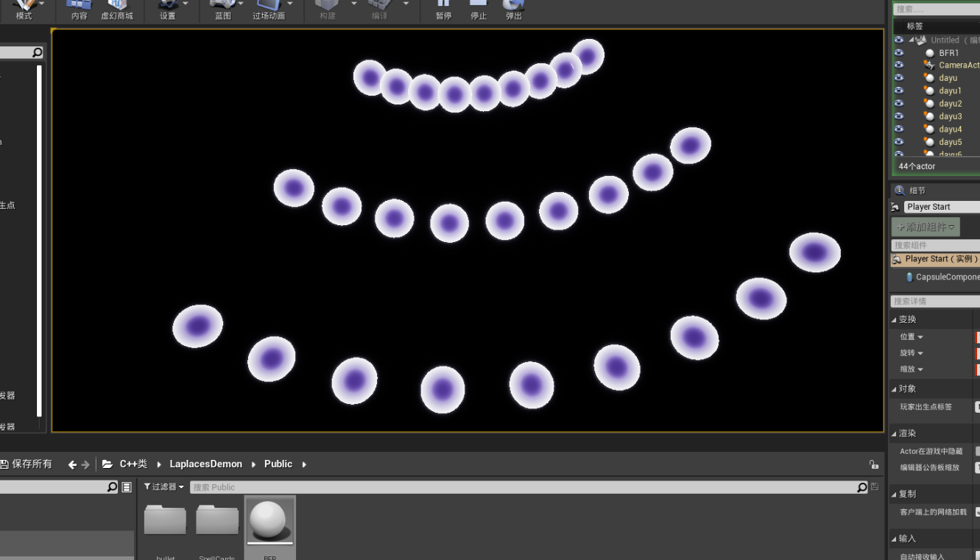The width and height of the screenshot is (980, 560).
Task: Click the 弹出 (Eject) toolbar icon
Action: [x=514, y=9]
